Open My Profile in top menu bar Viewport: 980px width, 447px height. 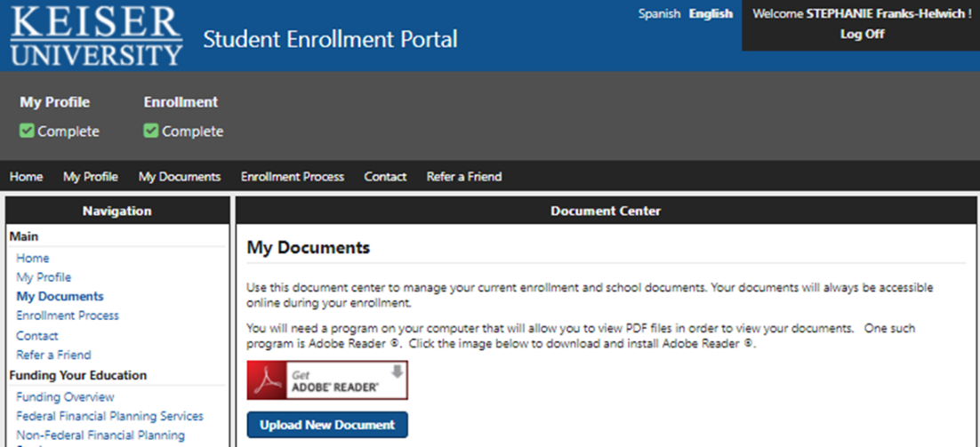(91, 177)
